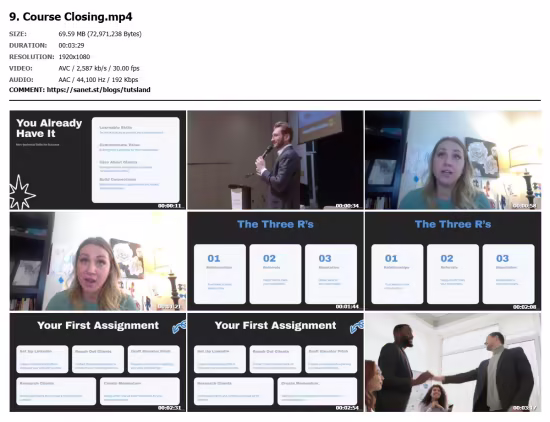Select the file size '69.59 MB (72,971,238 Bytes)'
The image size is (550, 422).
pos(100,34)
